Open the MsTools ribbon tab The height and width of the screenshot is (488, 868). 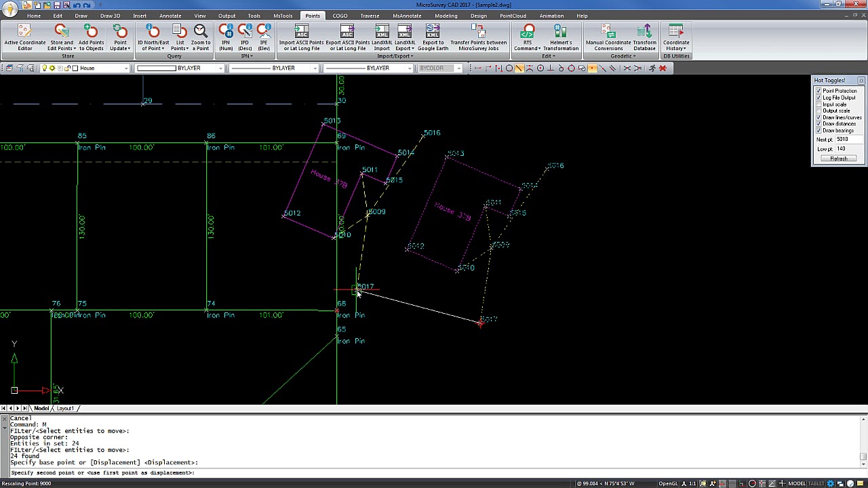point(283,16)
